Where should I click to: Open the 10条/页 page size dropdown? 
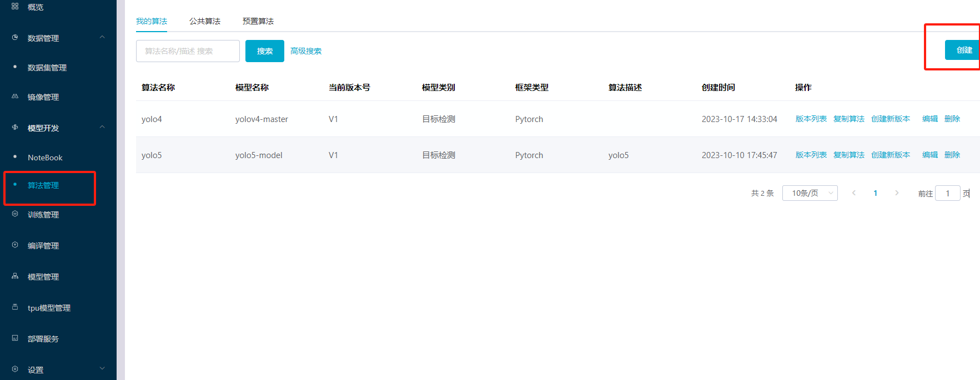[x=810, y=193]
